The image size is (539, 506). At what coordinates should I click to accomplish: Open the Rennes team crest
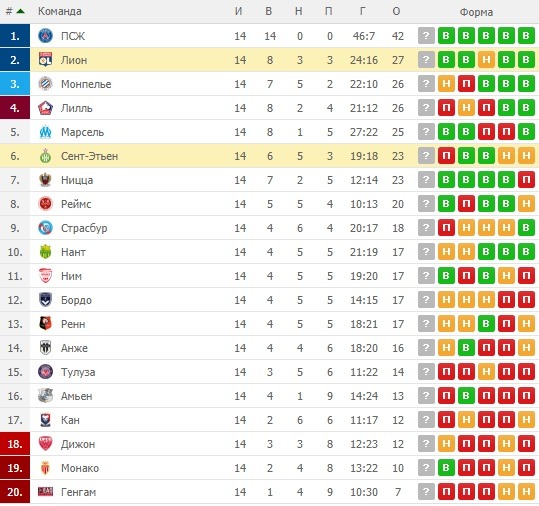point(45,324)
